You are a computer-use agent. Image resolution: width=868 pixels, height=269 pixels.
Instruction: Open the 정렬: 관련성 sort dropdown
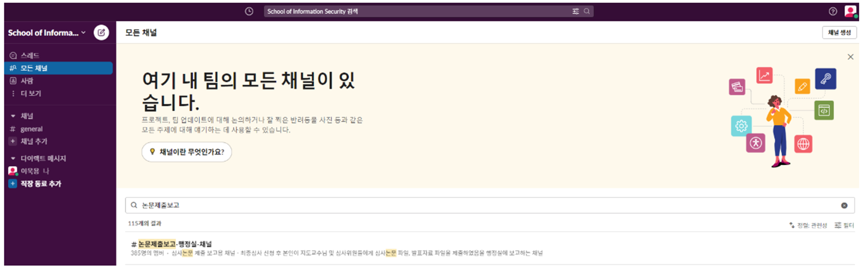coord(808,225)
